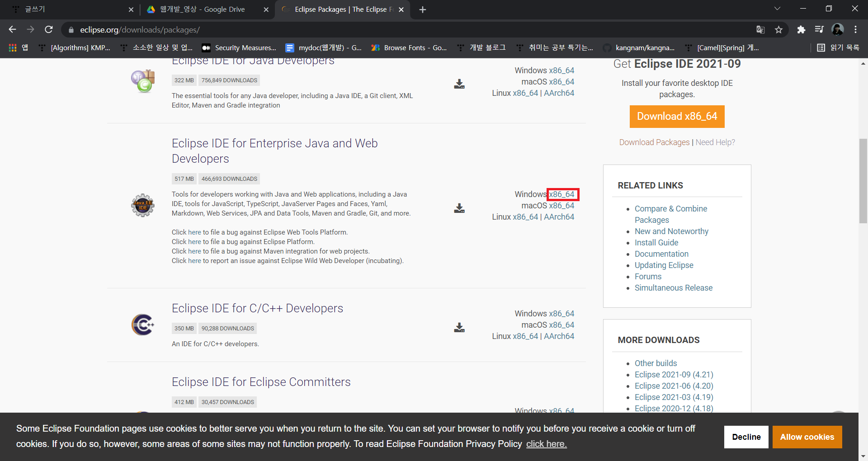Click the orange Download x86_64 button
This screenshot has width=868, height=461.
[677, 117]
